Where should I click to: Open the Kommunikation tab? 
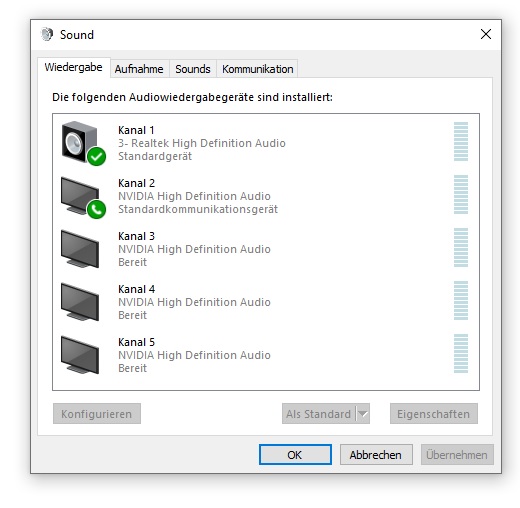point(257,69)
